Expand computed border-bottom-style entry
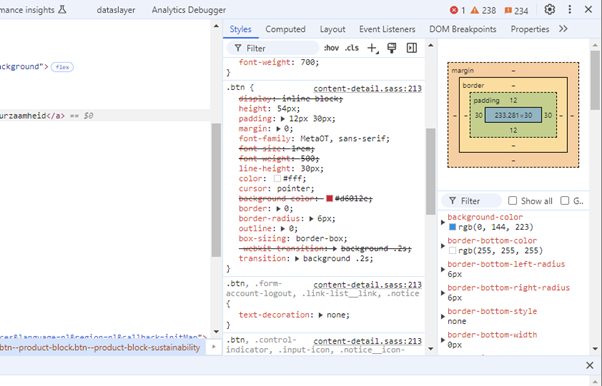 click(443, 316)
